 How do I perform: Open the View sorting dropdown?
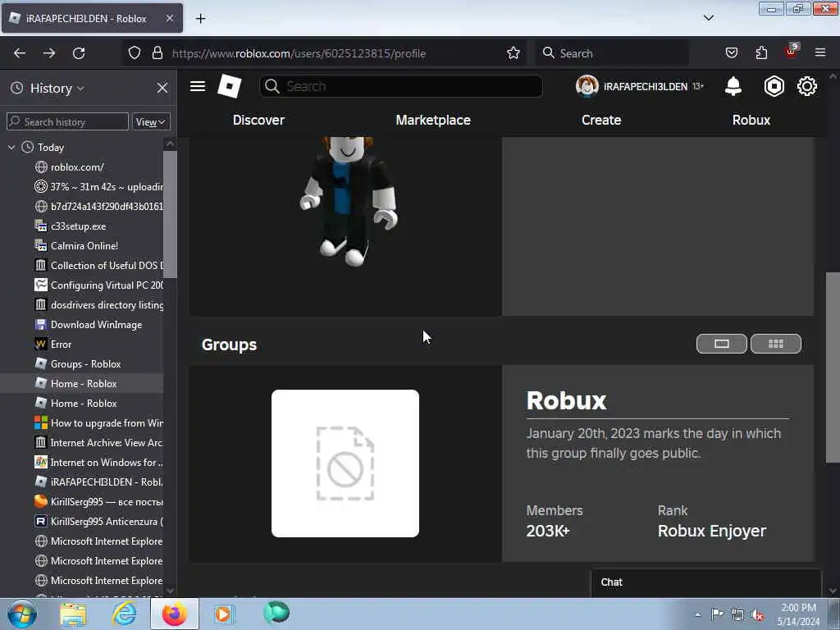pos(151,121)
